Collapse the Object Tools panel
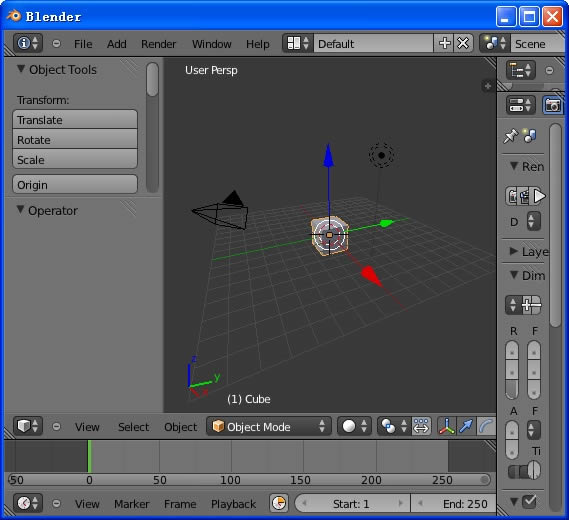Screen dimensions: 569x520 point(21,69)
